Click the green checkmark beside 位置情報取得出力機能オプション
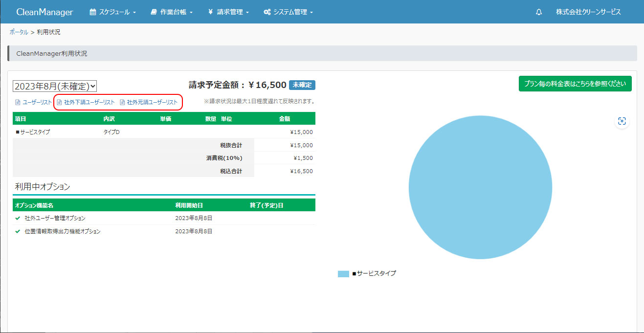Viewport: 644px width, 333px height. pyautogui.click(x=18, y=231)
